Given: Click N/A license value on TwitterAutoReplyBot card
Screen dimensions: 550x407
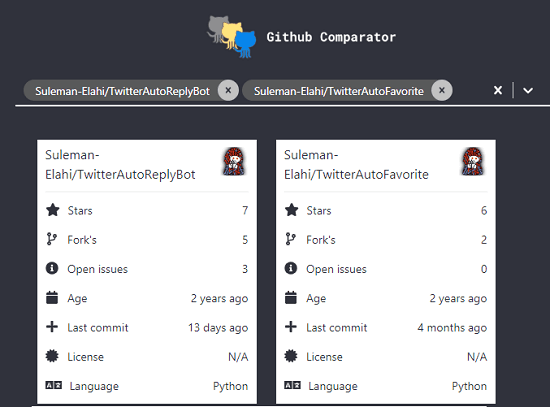Looking at the screenshot, I should click(238, 357).
